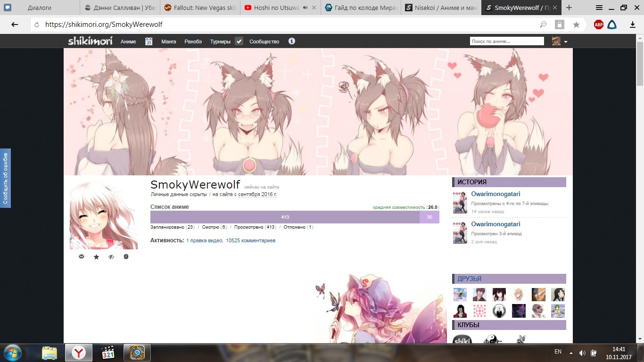644x362 pixels.
Task: Click the info icon in the navbar
Action: [292, 41]
